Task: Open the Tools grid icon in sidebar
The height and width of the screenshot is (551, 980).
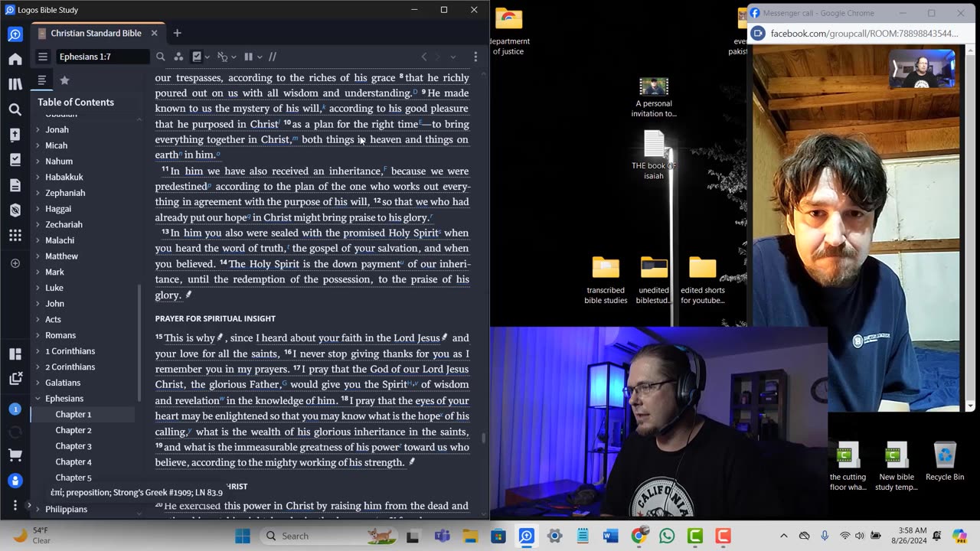Action: tap(15, 236)
